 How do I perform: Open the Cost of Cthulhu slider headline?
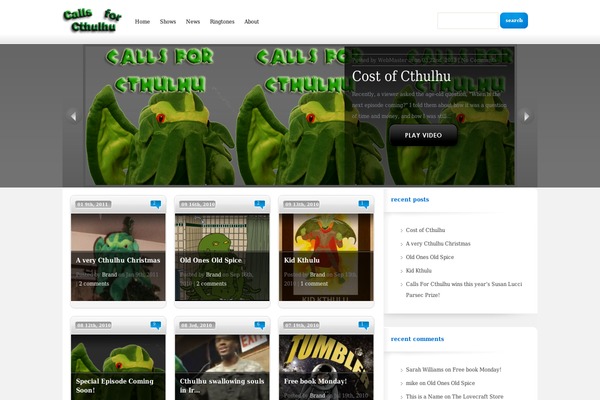pos(401,76)
